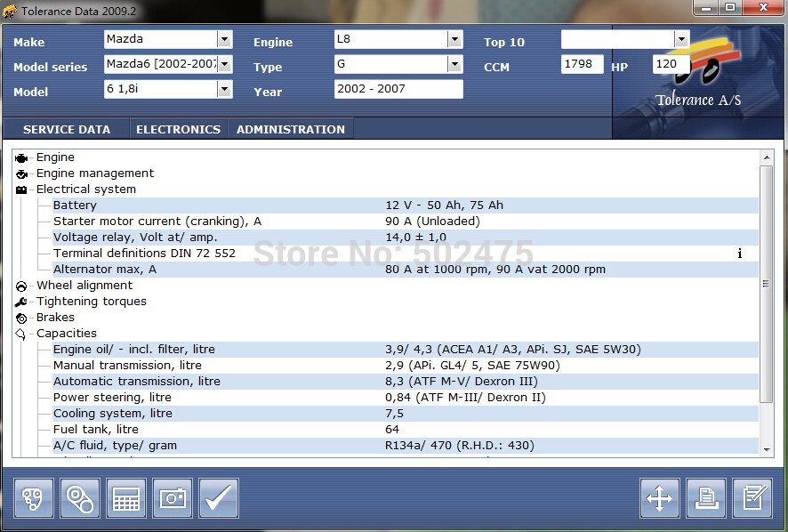Viewport: 788px width, 532px height.
Task: Open the info icon for Terminal definitions
Action: [x=740, y=254]
